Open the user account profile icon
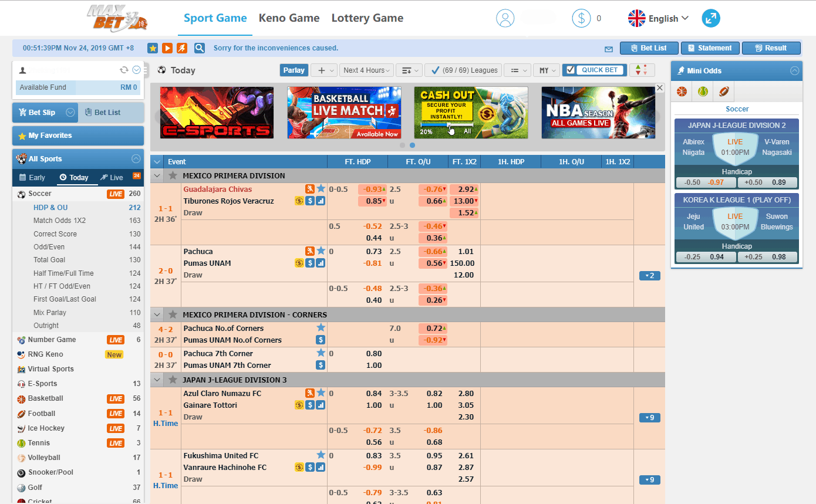816x504 pixels. coord(505,18)
